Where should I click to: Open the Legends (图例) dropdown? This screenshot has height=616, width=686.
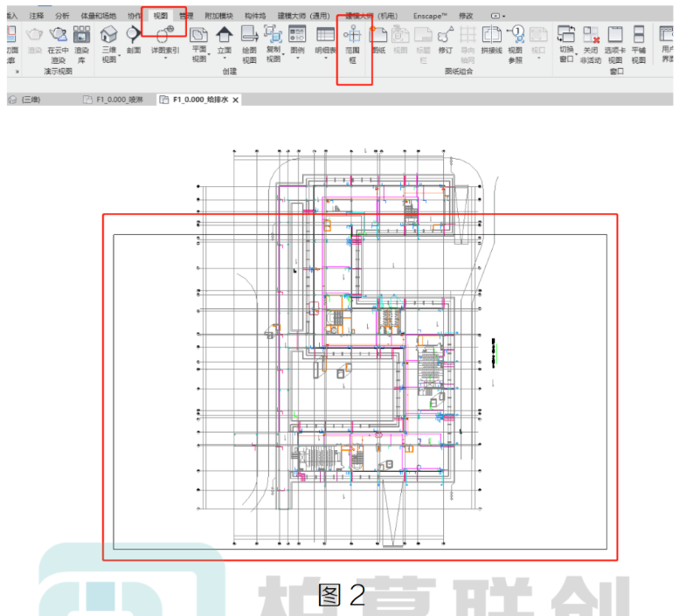(297, 58)
